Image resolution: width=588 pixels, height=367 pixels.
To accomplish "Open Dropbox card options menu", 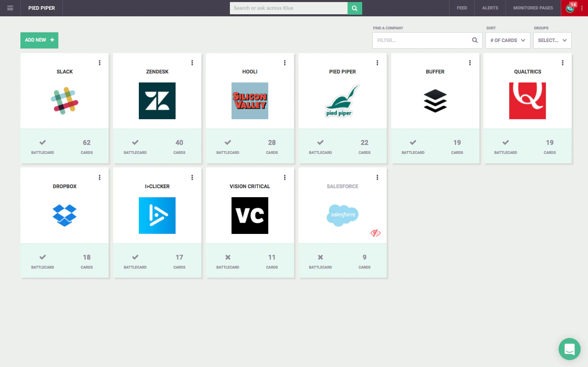I will 100,178.
